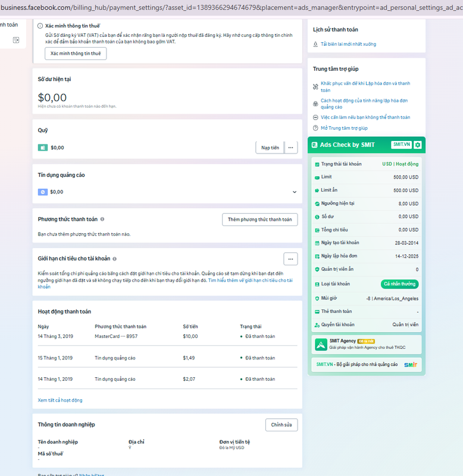Click the Múi giờ row icon
Viewport: 463px width, 476px height.
[317, 299]
